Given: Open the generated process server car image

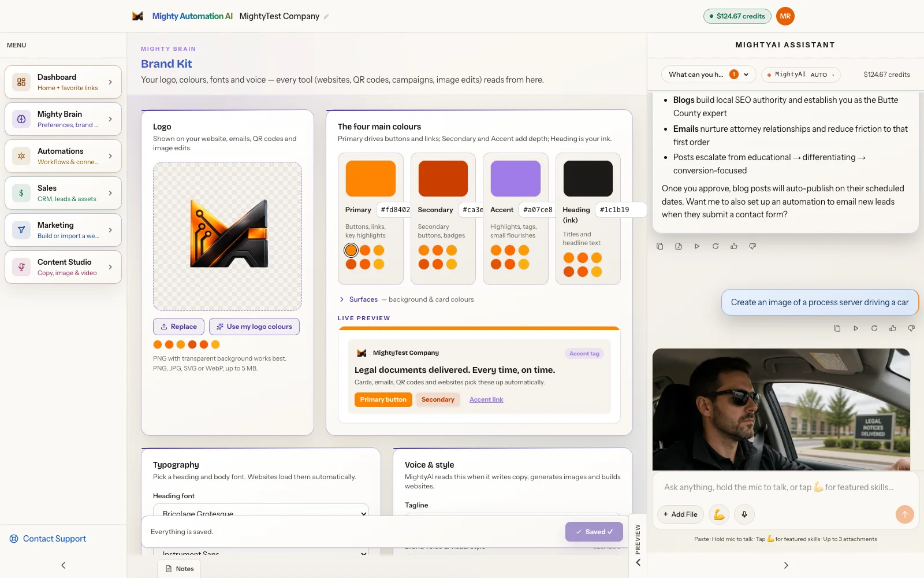Looking at the screenshot, I should click(781, 409).
